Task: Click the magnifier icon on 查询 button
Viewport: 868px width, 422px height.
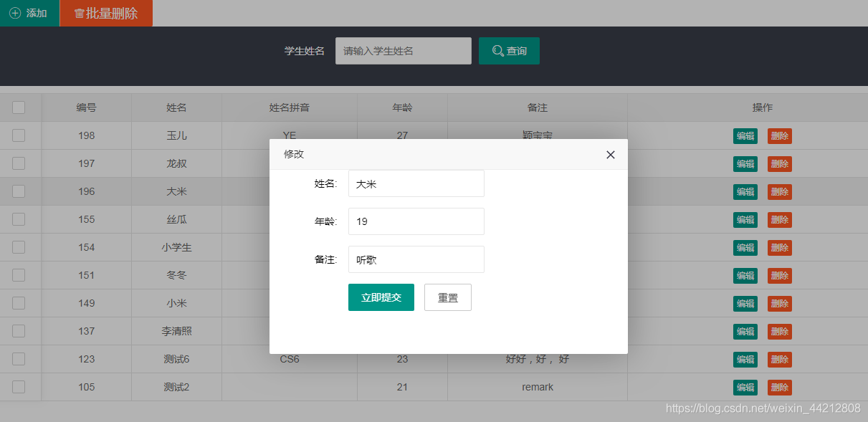Action: (x=497, y=50)
